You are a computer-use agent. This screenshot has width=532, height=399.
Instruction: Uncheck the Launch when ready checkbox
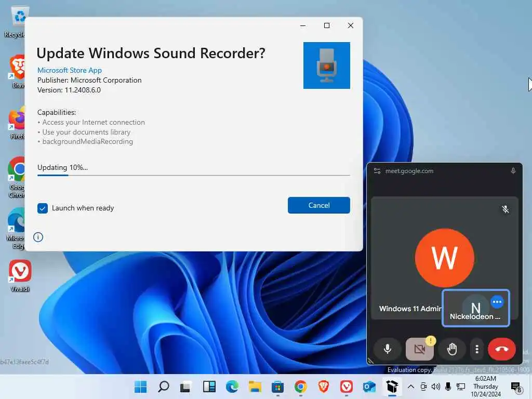(x=43, y=208)
